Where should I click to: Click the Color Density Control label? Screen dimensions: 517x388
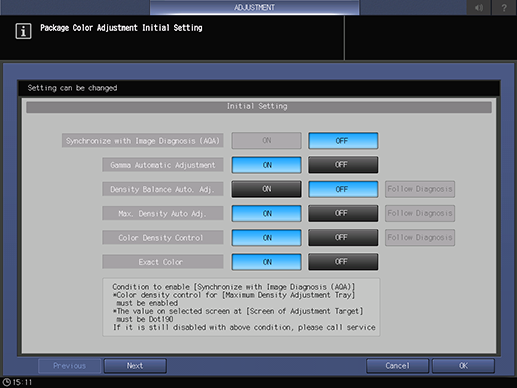(163, 238)
